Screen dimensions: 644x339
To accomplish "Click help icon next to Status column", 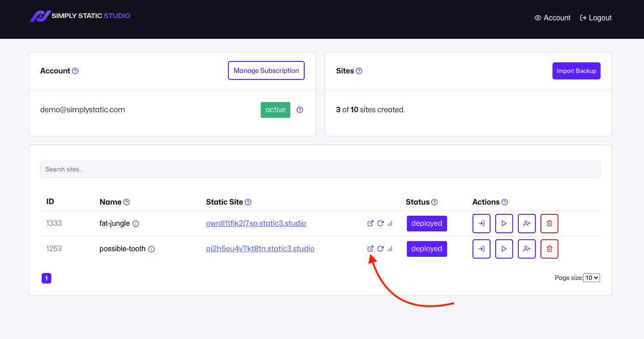I will 435,202.
